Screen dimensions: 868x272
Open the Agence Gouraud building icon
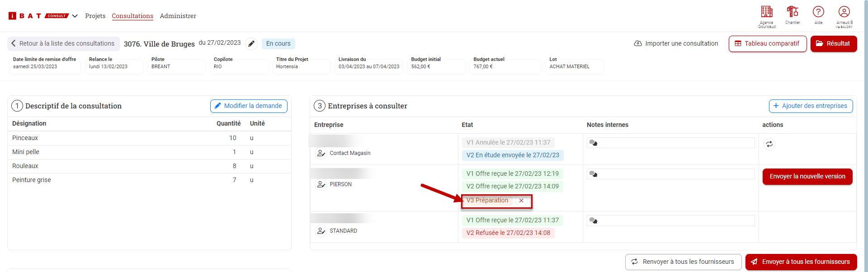(x=767, y=12)
